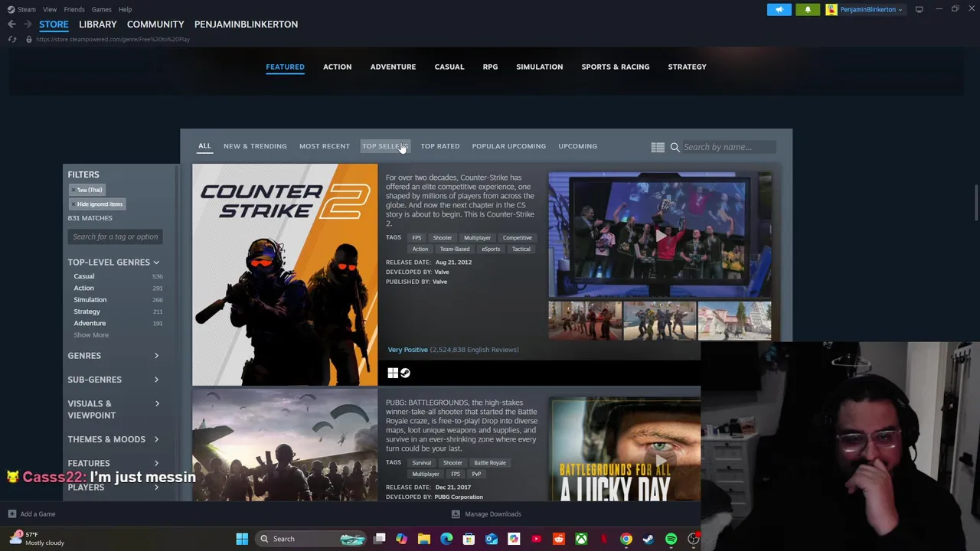
Task: Open the Help menu
Action: 125,9
